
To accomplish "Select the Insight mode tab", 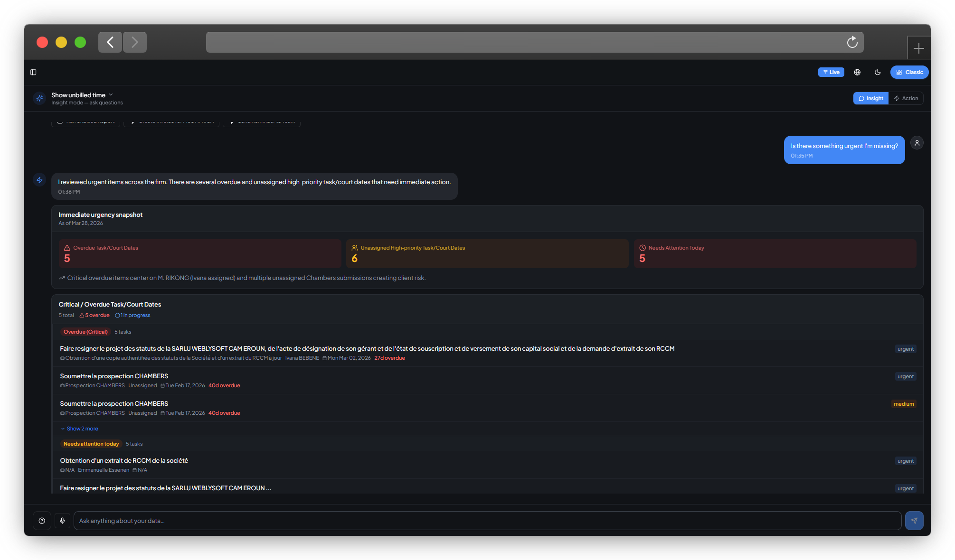I will pyautogui.click(x=870, y=98).
